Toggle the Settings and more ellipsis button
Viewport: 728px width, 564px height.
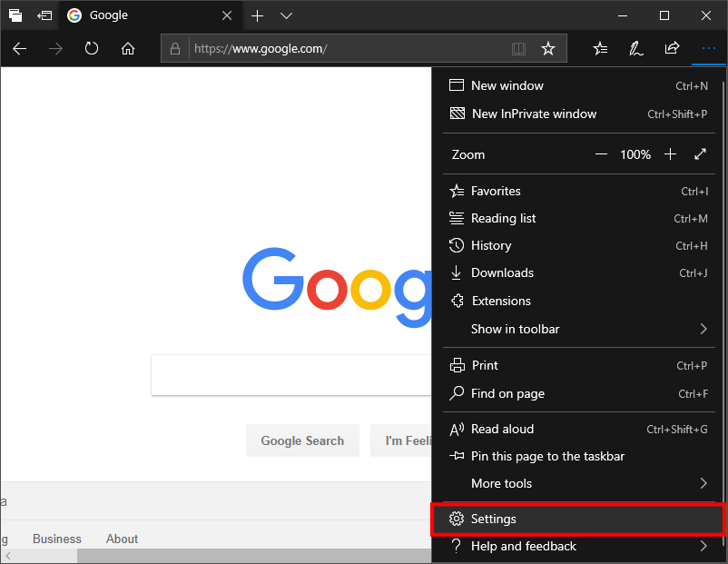[x=709, y=48]
